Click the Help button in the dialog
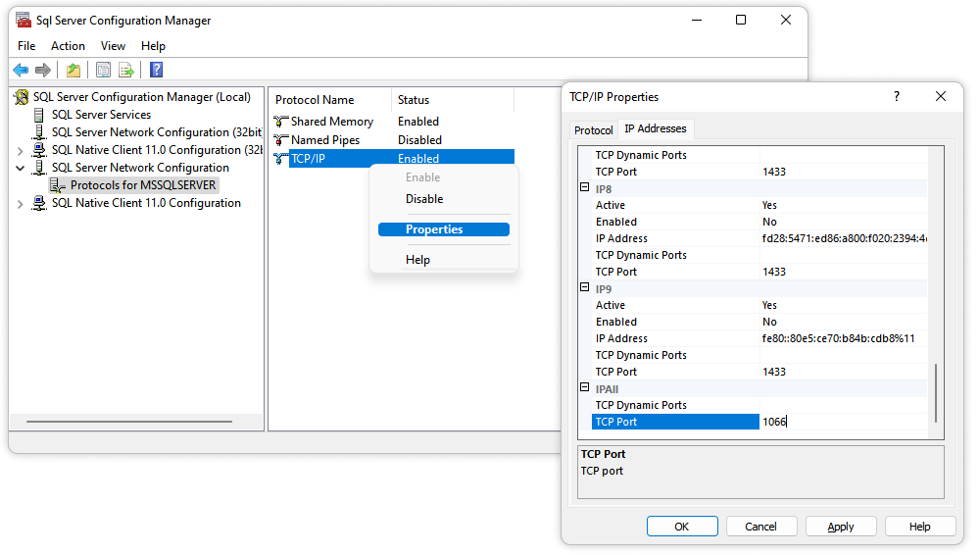The height and width of the screenshot is (555, 980). coord(919,527)
